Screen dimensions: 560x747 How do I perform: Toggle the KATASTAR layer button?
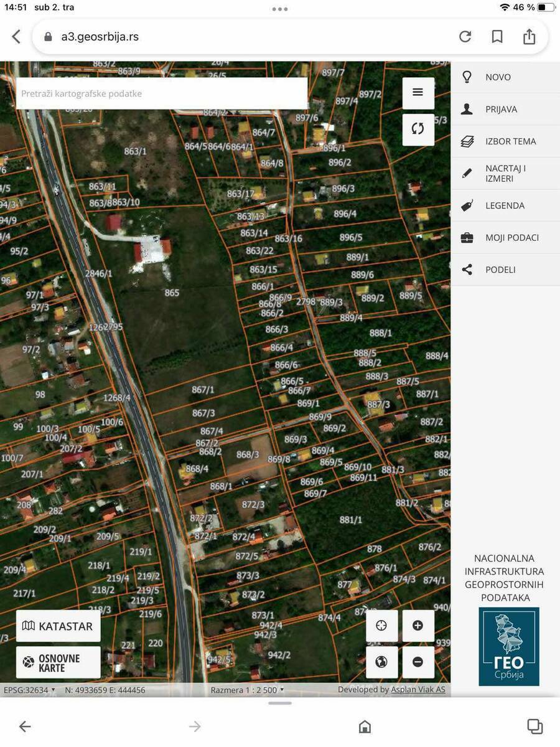pos(58,626)
